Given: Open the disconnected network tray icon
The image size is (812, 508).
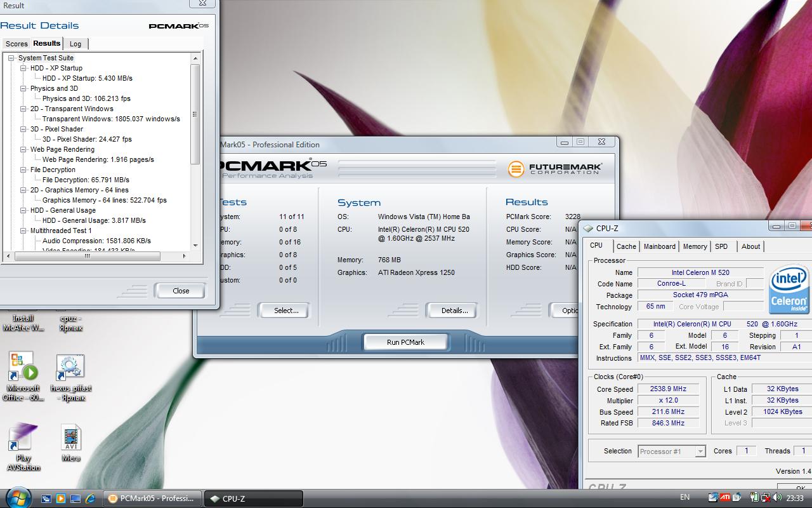Looking at the screenshot, I should click(x=767, y=498).
